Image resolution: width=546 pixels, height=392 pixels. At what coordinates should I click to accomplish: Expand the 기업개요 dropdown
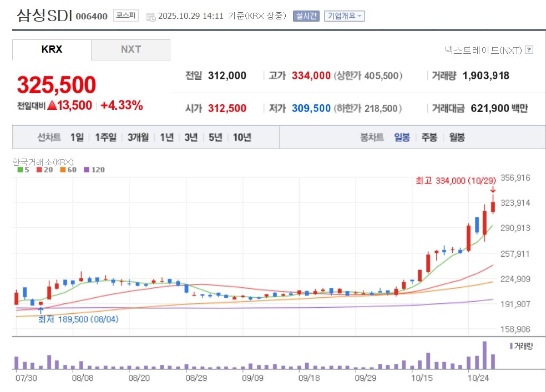coord(345,16)
